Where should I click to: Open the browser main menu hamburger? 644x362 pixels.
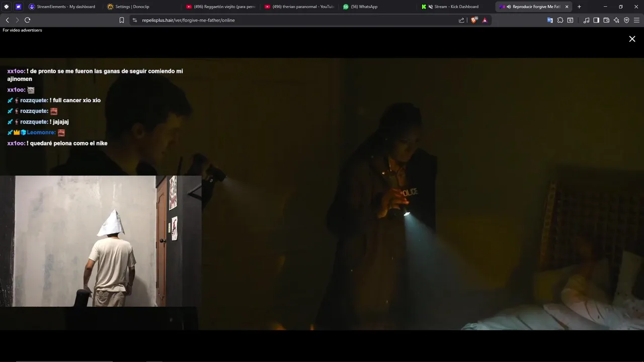637,20
